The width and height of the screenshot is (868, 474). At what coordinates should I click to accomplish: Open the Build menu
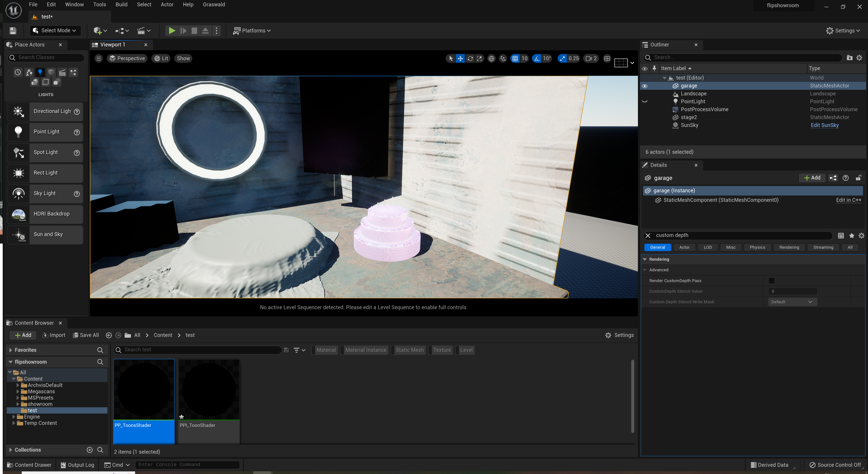coord(121,4)
